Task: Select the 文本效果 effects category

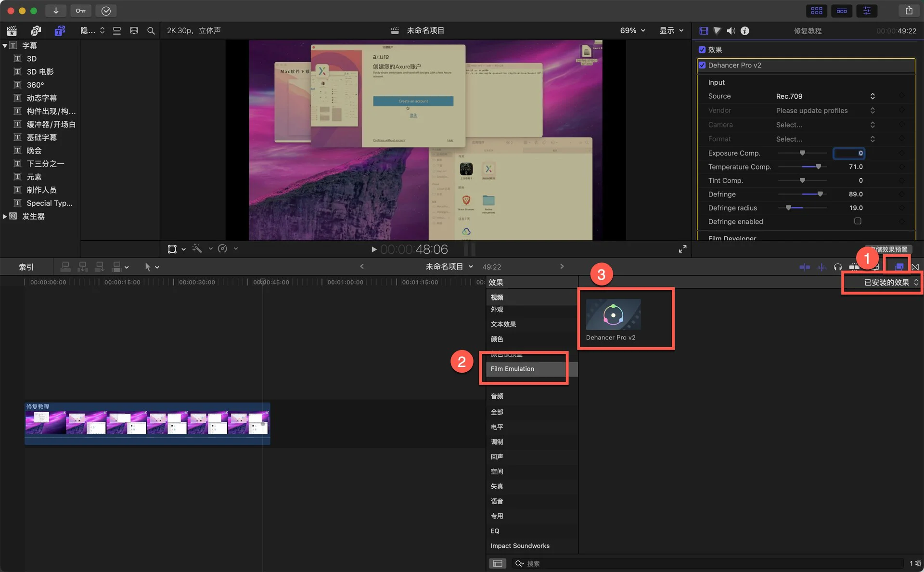Action: tap(503, 324)
